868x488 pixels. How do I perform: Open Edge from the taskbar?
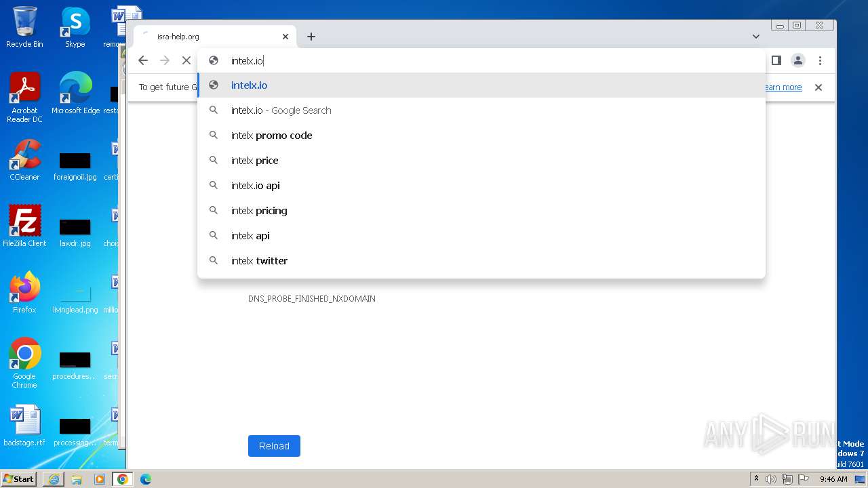(146, 479)
